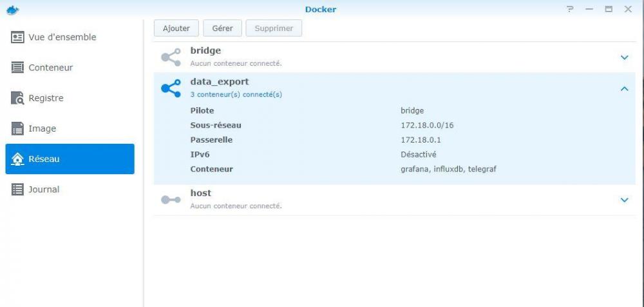Go to Conteneur section
The width and height of the screenshot is (644, 307).
pos(70,68)
